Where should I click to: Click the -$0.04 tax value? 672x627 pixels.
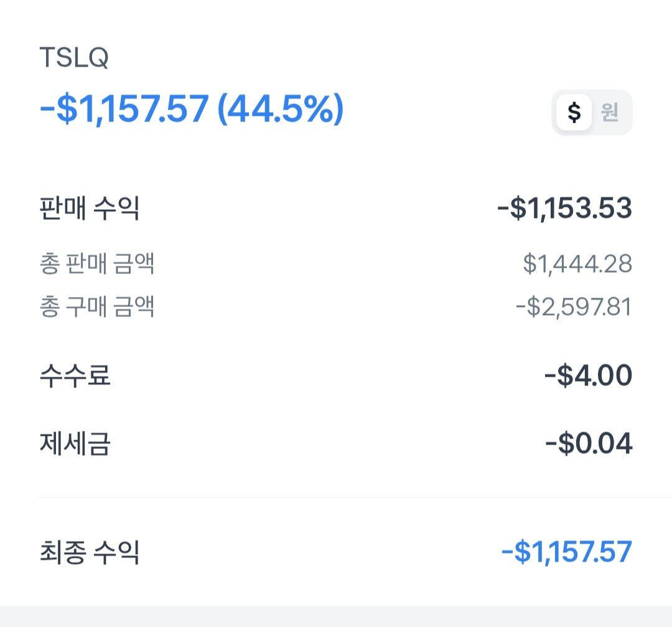[x=589, y=443]
